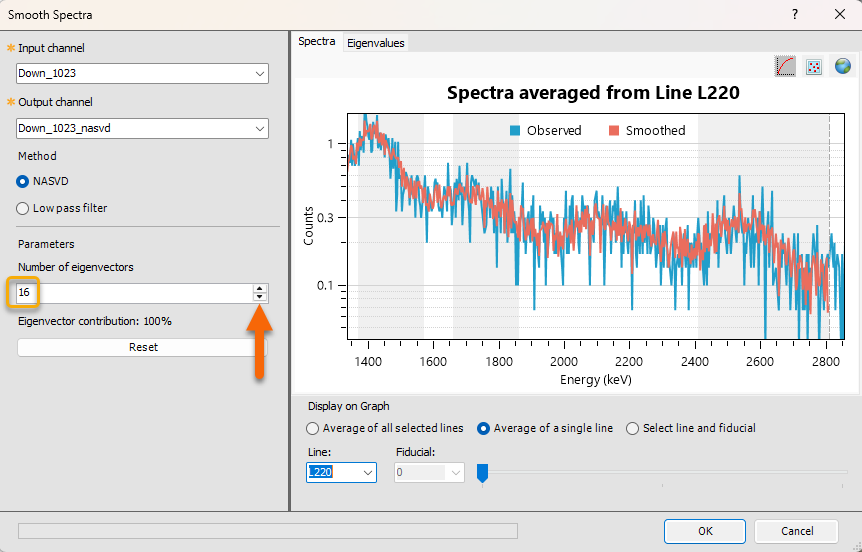Click the blue Observed legend swatch

click(515, 130)
